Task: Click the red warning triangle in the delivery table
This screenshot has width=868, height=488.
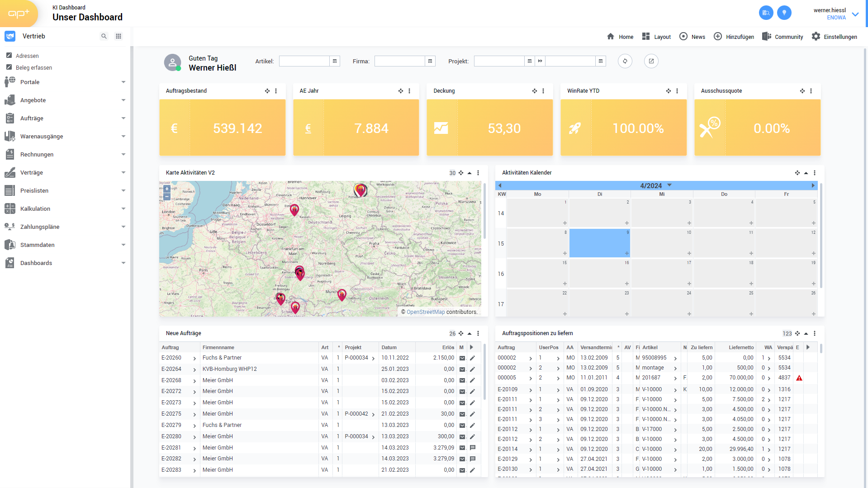Action: [799, 378]
